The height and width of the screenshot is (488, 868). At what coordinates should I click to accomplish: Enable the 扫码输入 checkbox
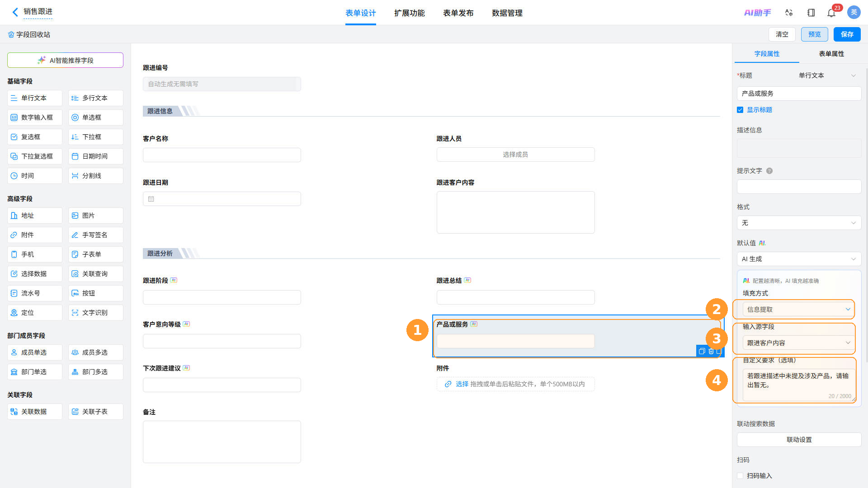(x=740, y=476)
